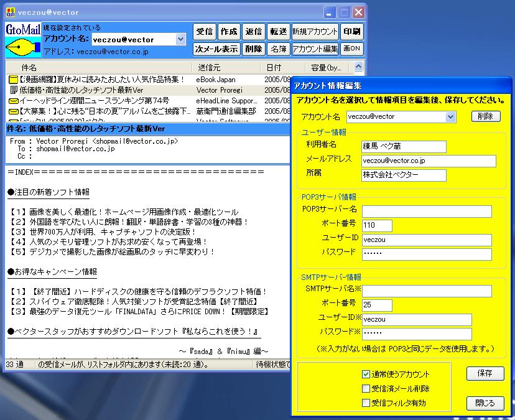
Task: Click the mail list scroll up arrow
Action: [359, 67]
